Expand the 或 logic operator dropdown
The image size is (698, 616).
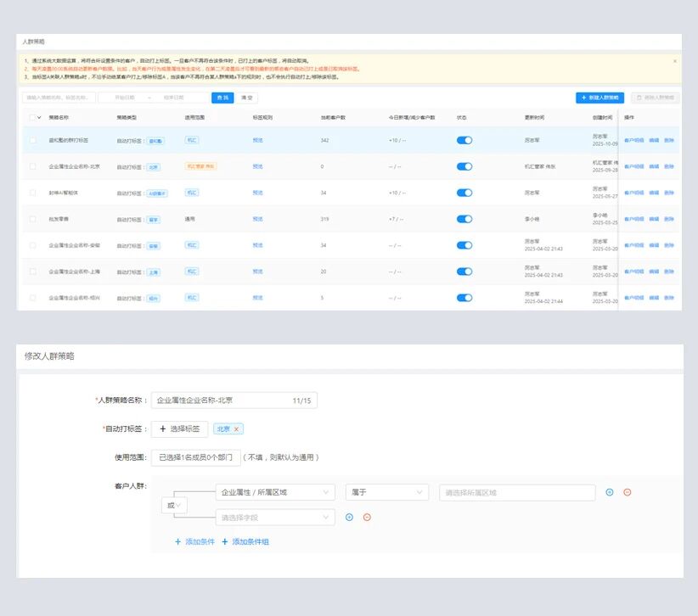click(x=173, y=505)
